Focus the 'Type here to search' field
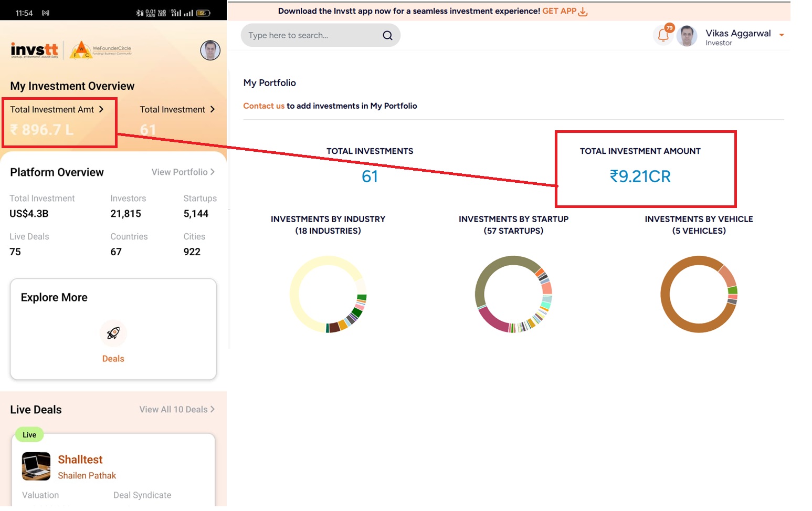 click(x=321, y=35)
